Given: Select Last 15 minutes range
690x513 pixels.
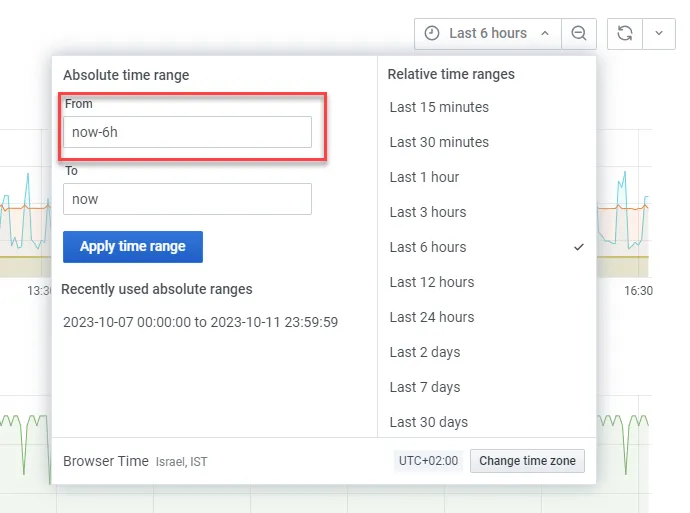Looking at the screenshot, I should [439, 107].
